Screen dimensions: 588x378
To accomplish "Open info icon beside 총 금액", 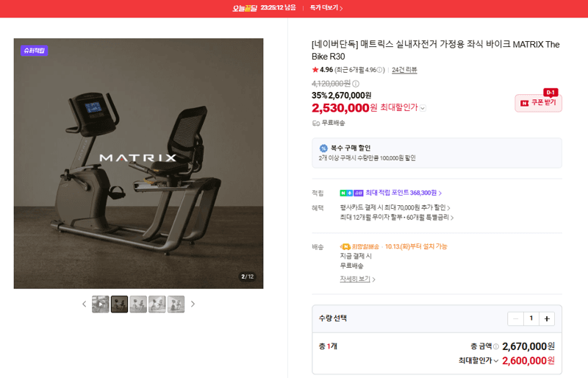I will pos(495,346).
